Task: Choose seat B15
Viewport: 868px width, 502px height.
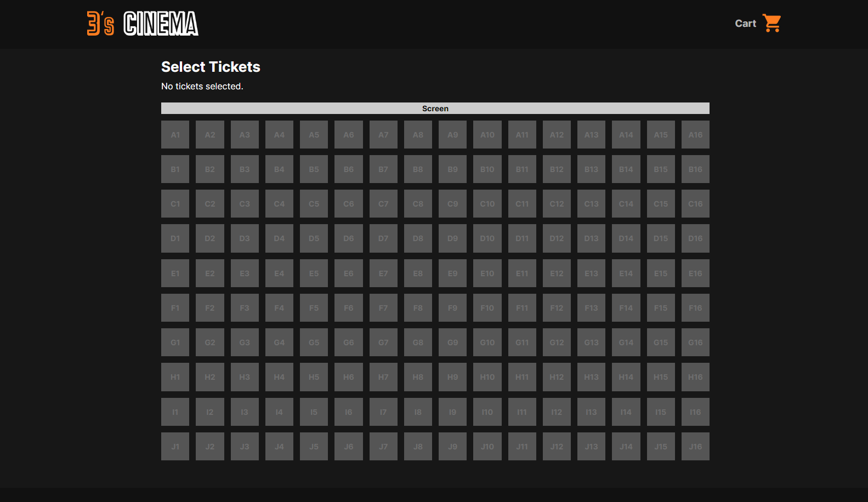Action: point(661,169)
